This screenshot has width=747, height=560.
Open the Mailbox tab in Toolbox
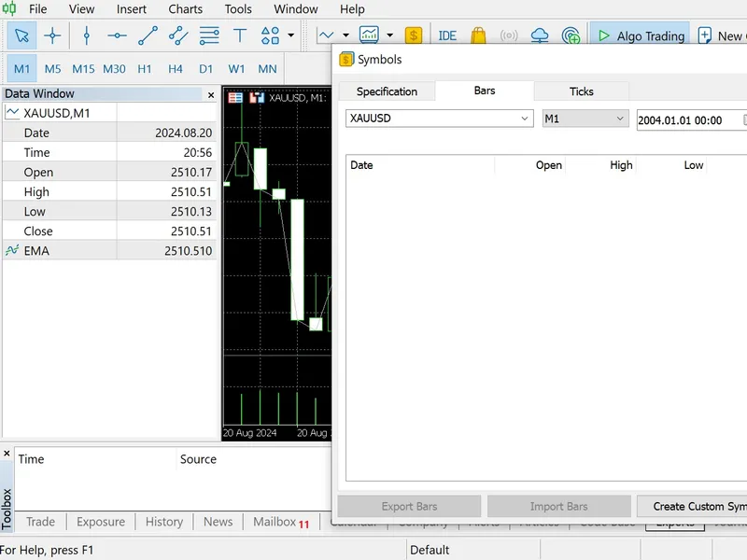point(281,522)
